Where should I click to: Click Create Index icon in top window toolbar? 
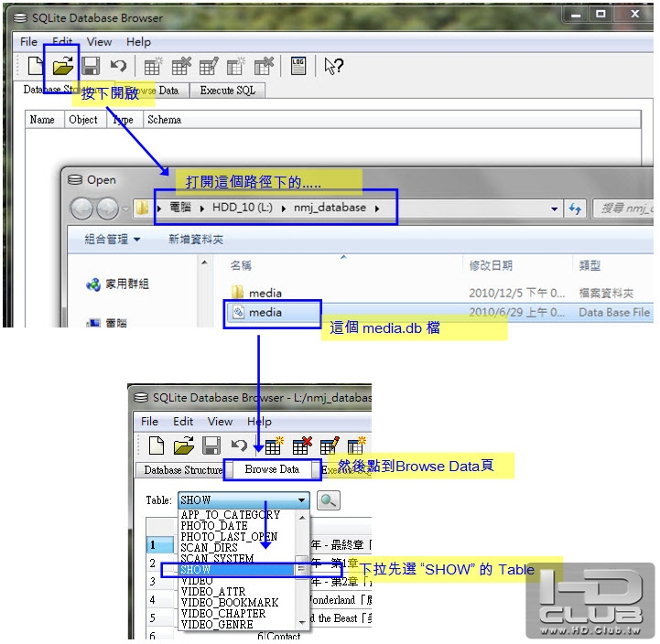pyautogui.click(x=236, y=66)
